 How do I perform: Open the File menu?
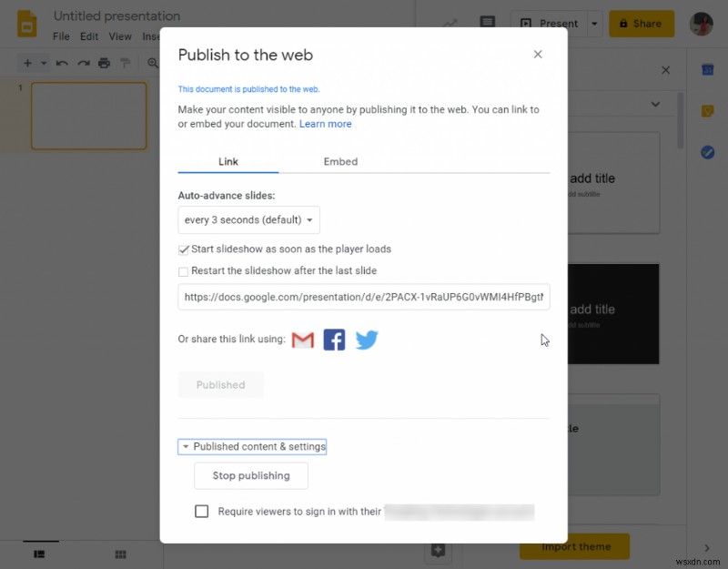[x=60, y=36]
